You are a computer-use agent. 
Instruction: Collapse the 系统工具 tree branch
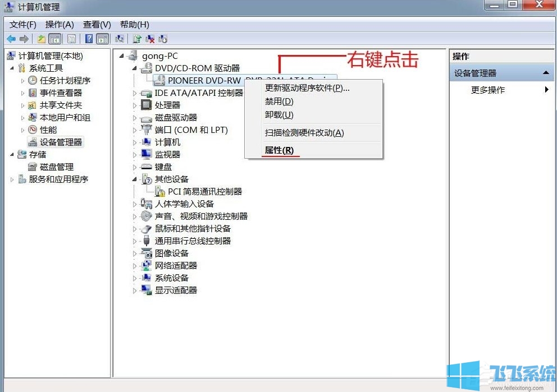12,68
